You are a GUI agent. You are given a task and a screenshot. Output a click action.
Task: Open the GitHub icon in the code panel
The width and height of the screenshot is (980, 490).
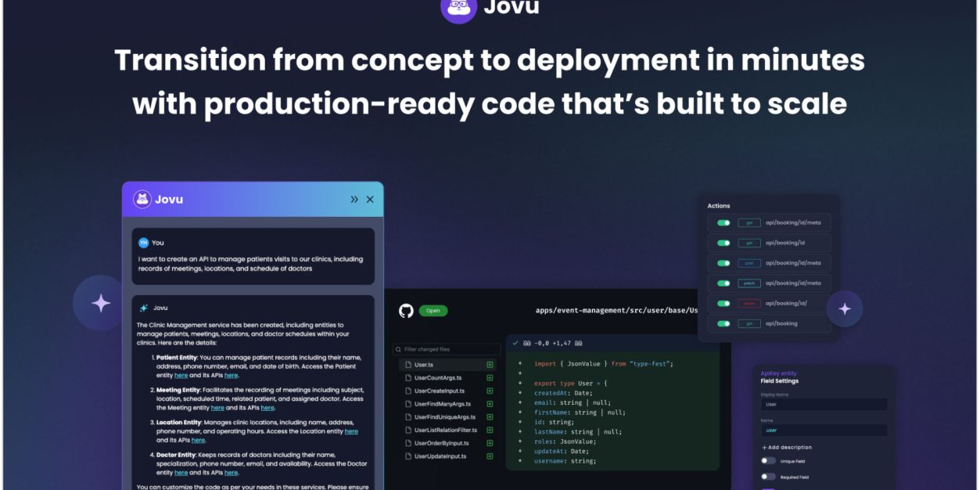(406, 311)
